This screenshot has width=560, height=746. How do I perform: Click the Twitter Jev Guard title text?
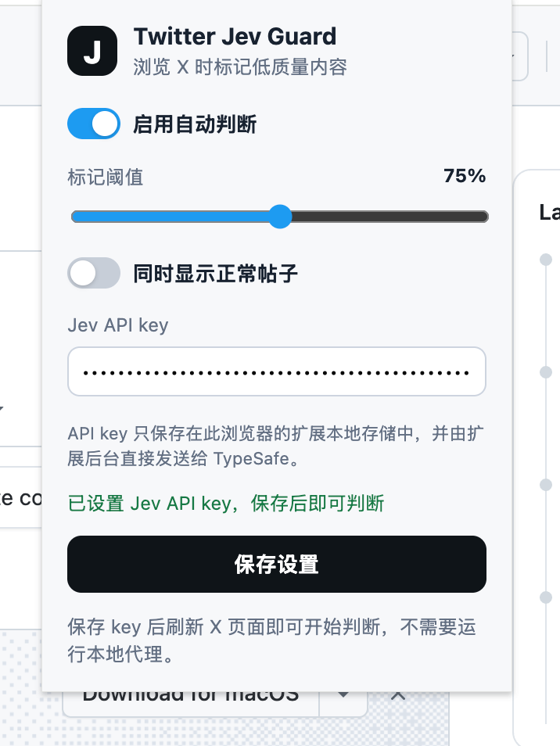[235, 37]
